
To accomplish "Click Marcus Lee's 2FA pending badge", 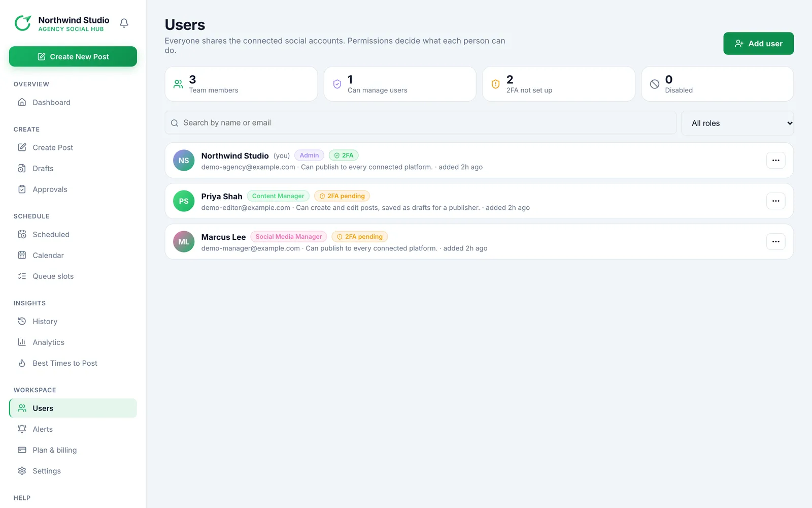I will coord(360,237).
